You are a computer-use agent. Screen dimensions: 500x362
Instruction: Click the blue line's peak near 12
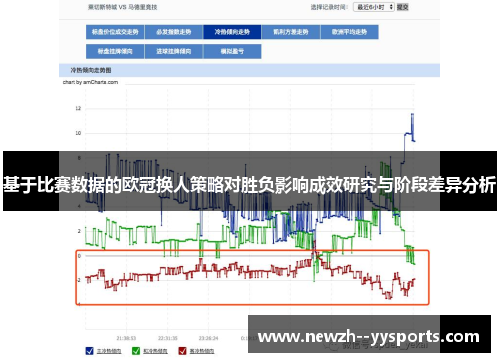click(x=412, y=114)
